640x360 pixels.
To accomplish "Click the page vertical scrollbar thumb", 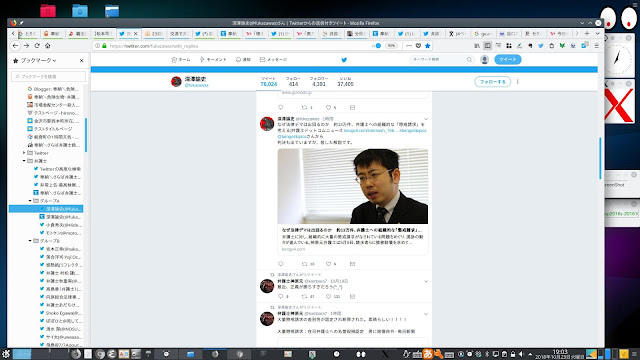I will [x=600, y=158].
